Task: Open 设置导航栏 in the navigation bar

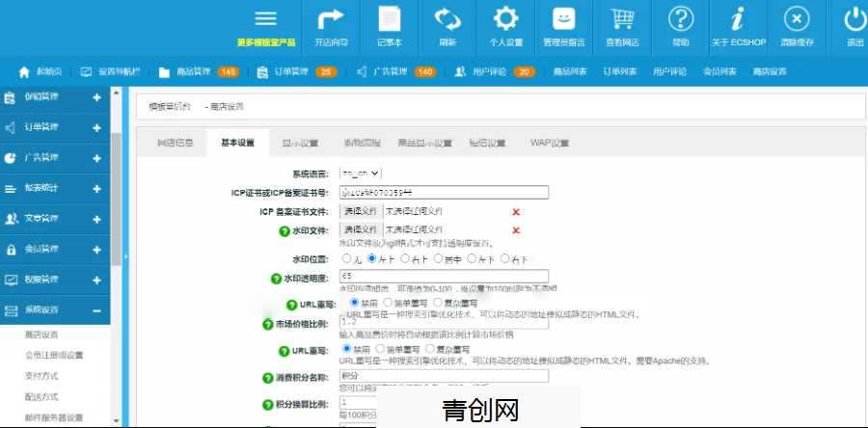Action: 111,72
